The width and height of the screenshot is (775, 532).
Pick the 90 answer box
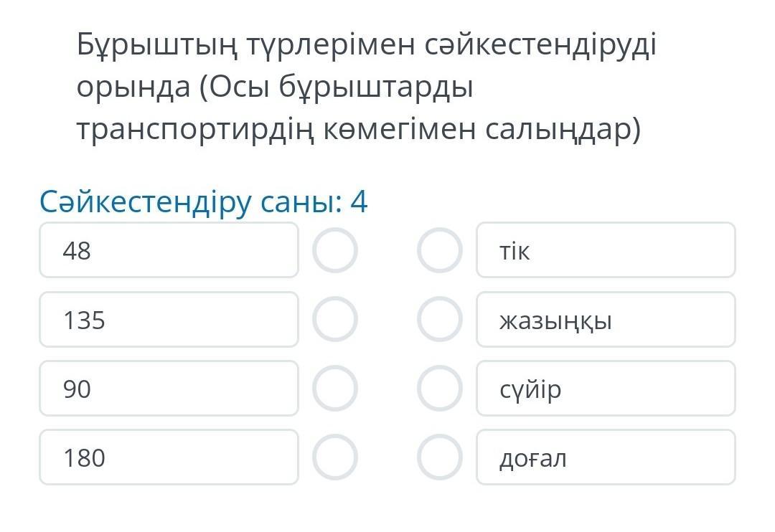(169, 388)
